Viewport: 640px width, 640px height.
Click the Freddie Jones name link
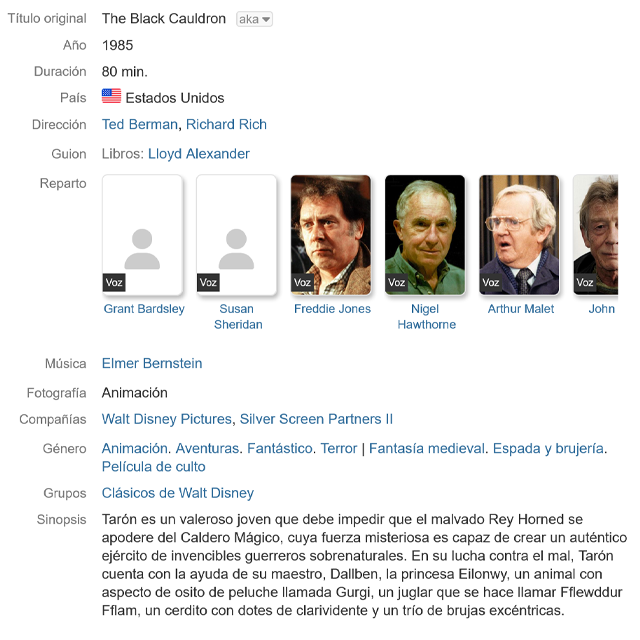point(332,309)
